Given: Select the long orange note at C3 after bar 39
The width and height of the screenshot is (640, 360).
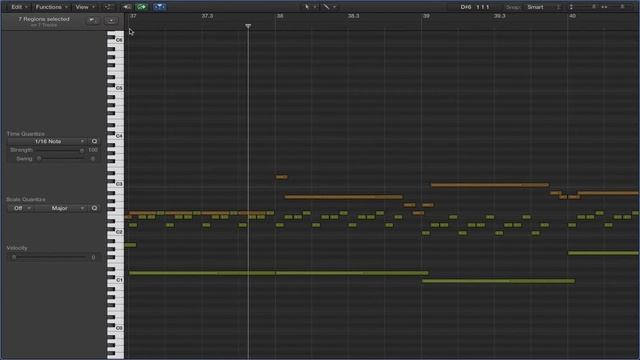Looking at the screenshot, I should pos(490,185).
